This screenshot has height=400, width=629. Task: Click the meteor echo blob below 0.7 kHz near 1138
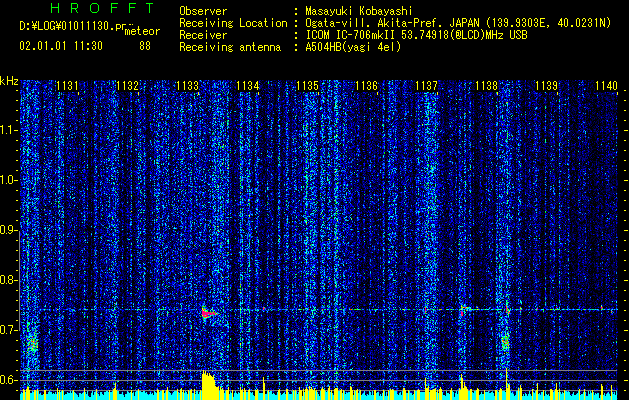(505, 342)
